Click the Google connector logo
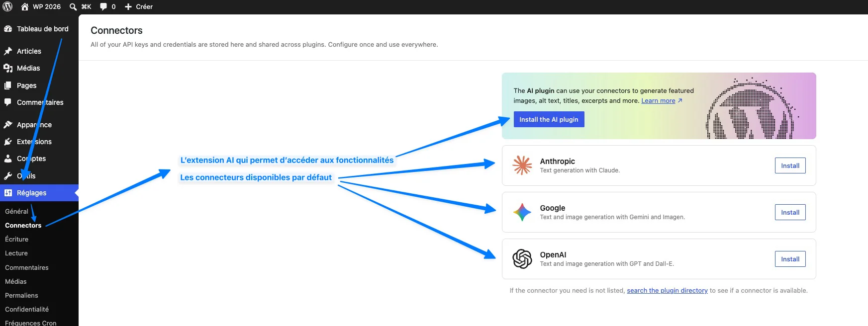This screenshot has height=326, width=868. (x=522, y=212)
